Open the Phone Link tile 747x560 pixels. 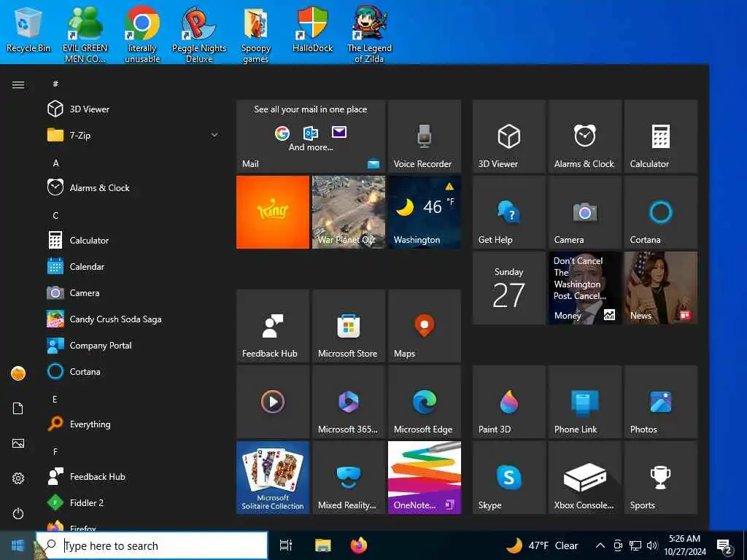584,402
